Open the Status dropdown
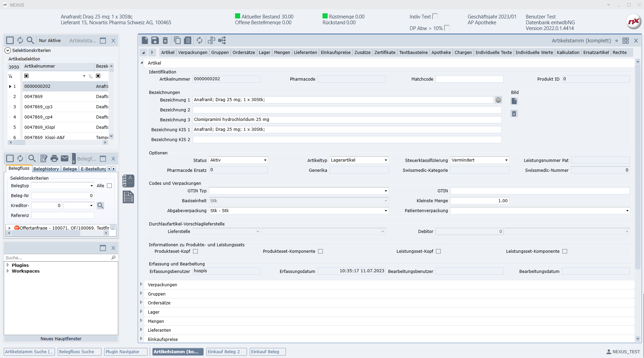Image resolution: width=644 pixels, height=358 pixels. [265, 160]
